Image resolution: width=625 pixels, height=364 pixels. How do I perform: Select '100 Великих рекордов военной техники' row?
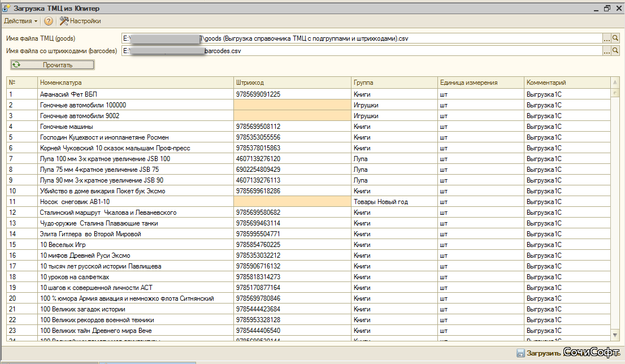click(x=309, y=320)
